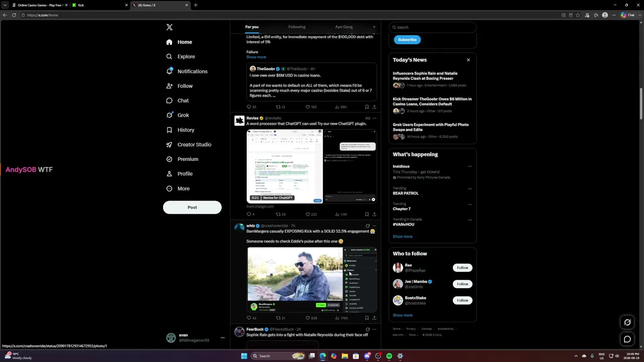
Task: Go to Home in the X sidebar
Action: point(179,42)
